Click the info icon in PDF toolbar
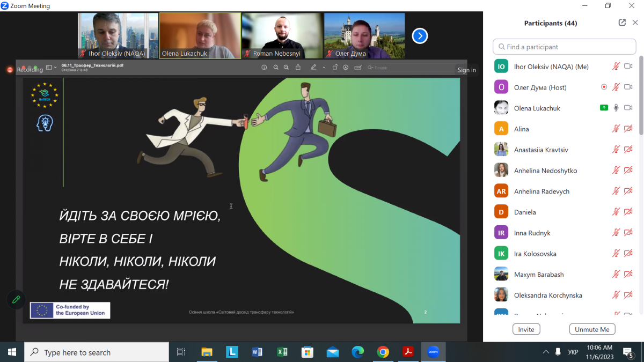The width and height of the screenshot is (644, 362). click(264, 68)
